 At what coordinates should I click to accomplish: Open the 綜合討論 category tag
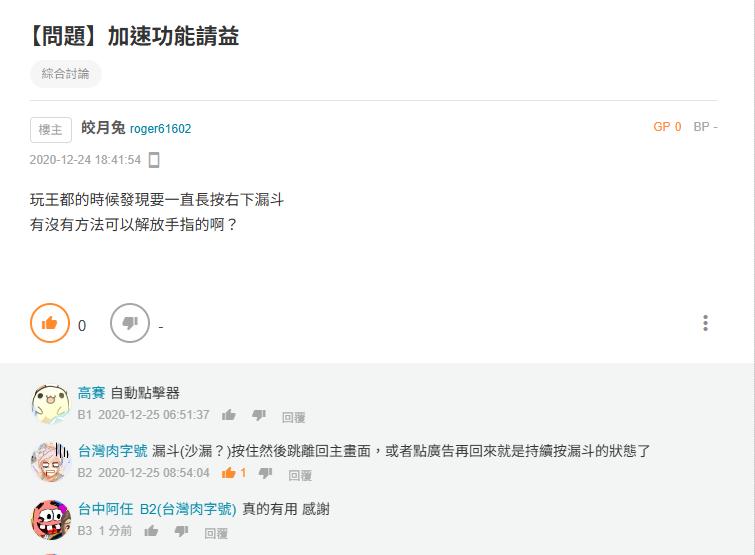point(66,74)
